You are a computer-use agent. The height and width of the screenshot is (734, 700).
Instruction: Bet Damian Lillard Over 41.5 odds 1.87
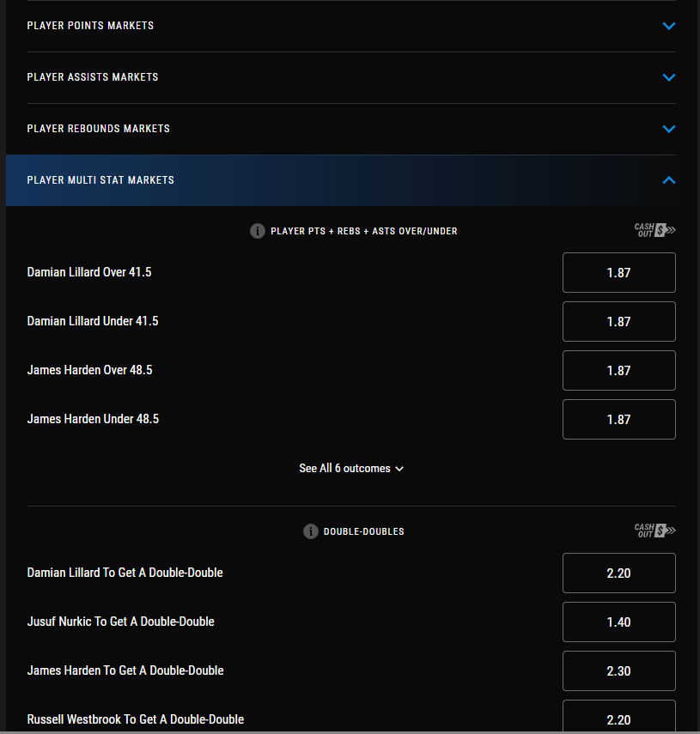coord(618,273)
